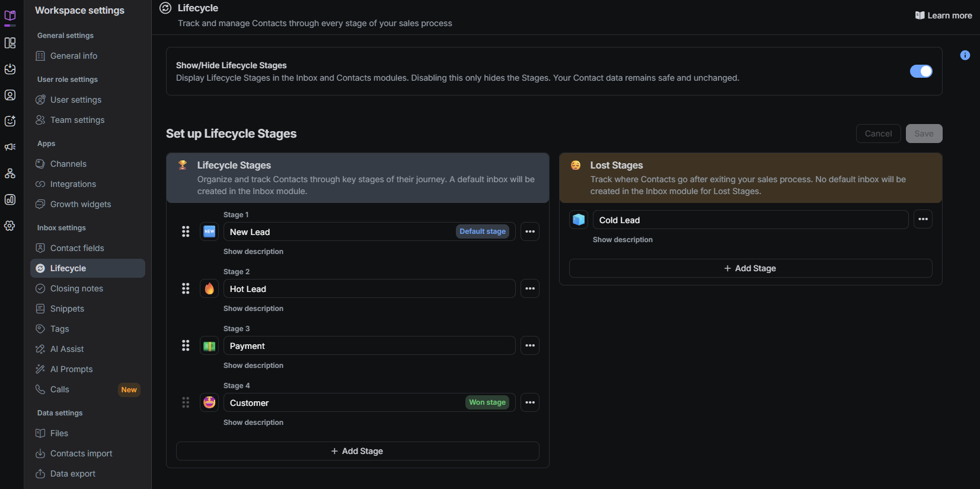Click the Cancel button
The height and width of the screenshot is (489, 980).
click(x=878, y=134)
